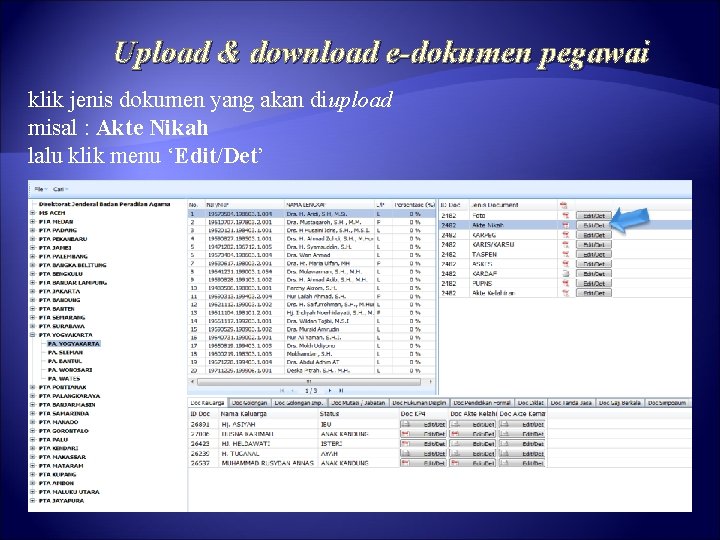Viewport: 720px width, 540px height.
Task: Click Edit/Det for the KARDAF document
Action: (594, 274)
